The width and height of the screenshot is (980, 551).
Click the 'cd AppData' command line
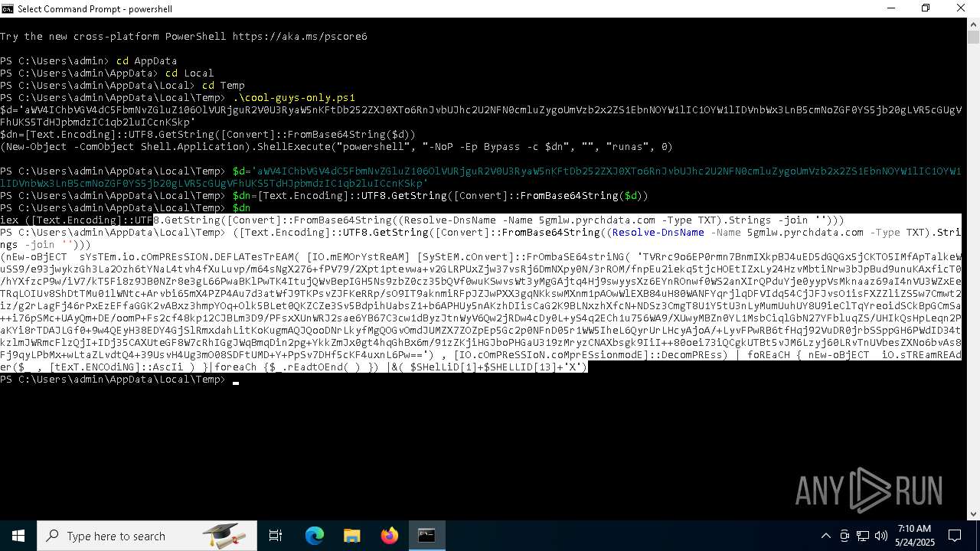[146, 60]
